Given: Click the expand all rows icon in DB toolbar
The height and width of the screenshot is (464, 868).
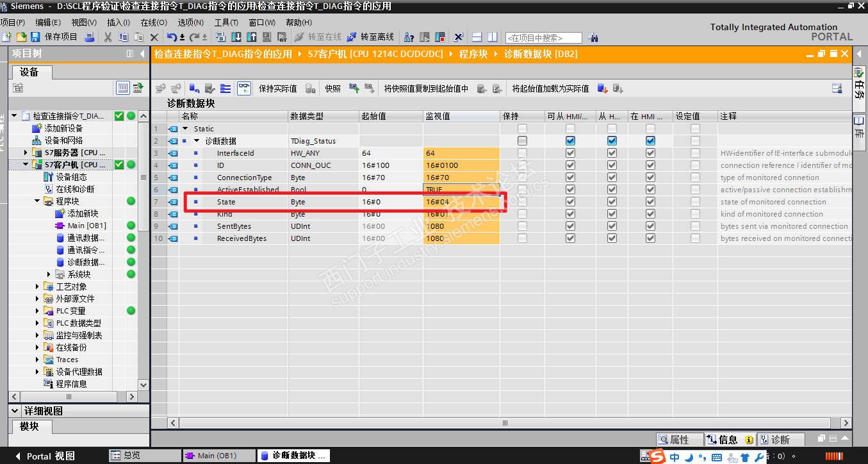Looking at the screenshot, I should coord(225,88).
